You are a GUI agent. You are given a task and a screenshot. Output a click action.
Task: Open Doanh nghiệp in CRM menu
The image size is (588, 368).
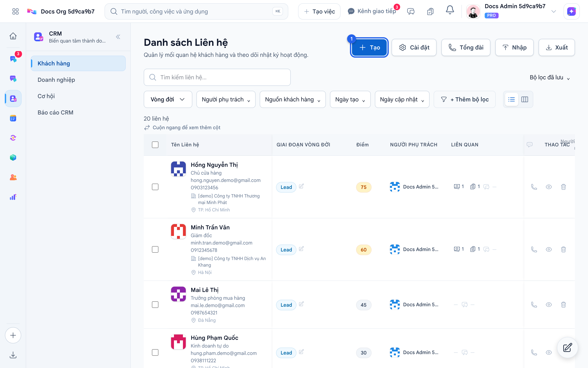tap(78, 80)
